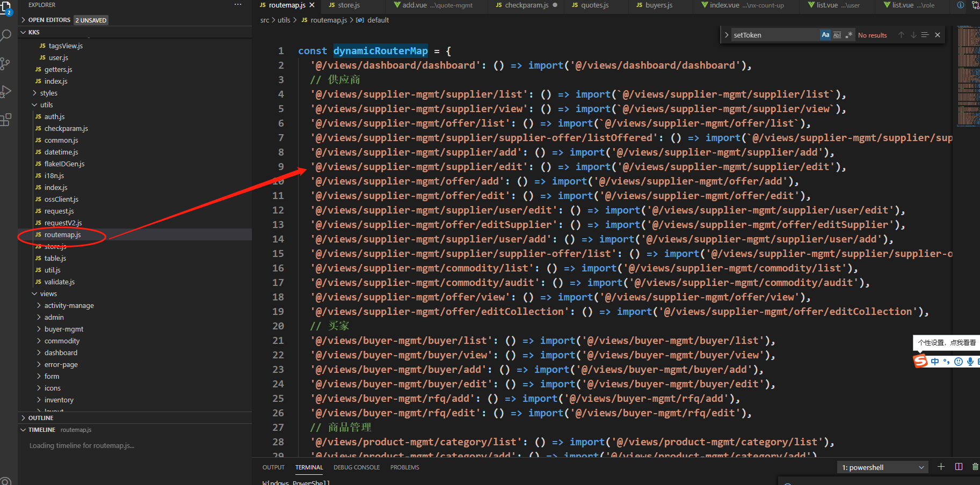Go to previous find match arrow
This screenshot has width=980, height=485.
(x=901, y=35)
